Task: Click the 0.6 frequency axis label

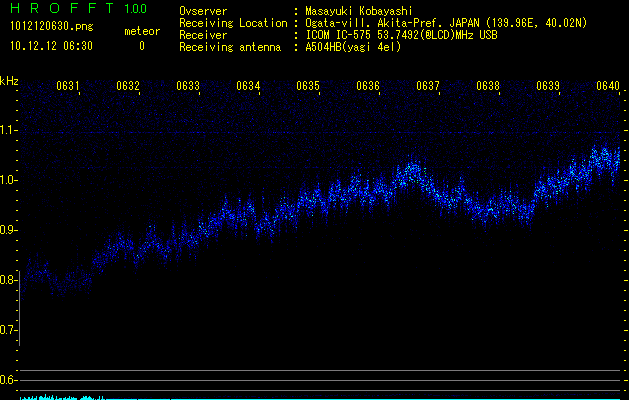Action: pos(9,379)
